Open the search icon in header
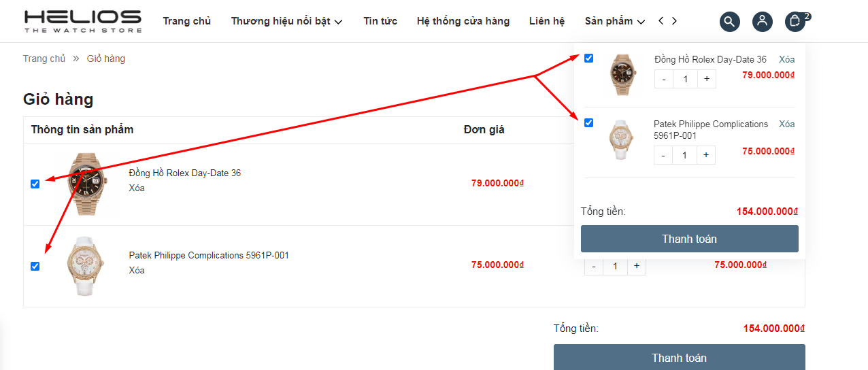Screen dimensions: 868x370 tap(729, 22)
